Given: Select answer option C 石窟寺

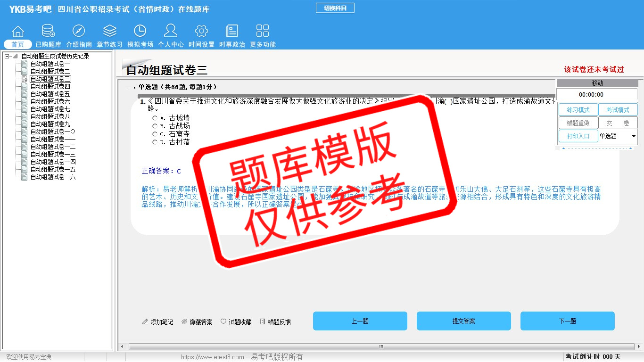Looking at the screenshot, I should [155, 134].
